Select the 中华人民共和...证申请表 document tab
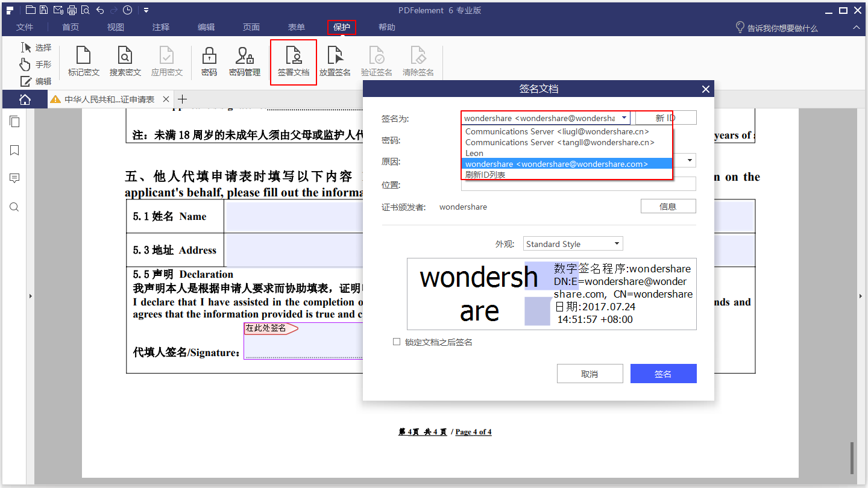This screenshot has height=488, width=868. point(108,99)
